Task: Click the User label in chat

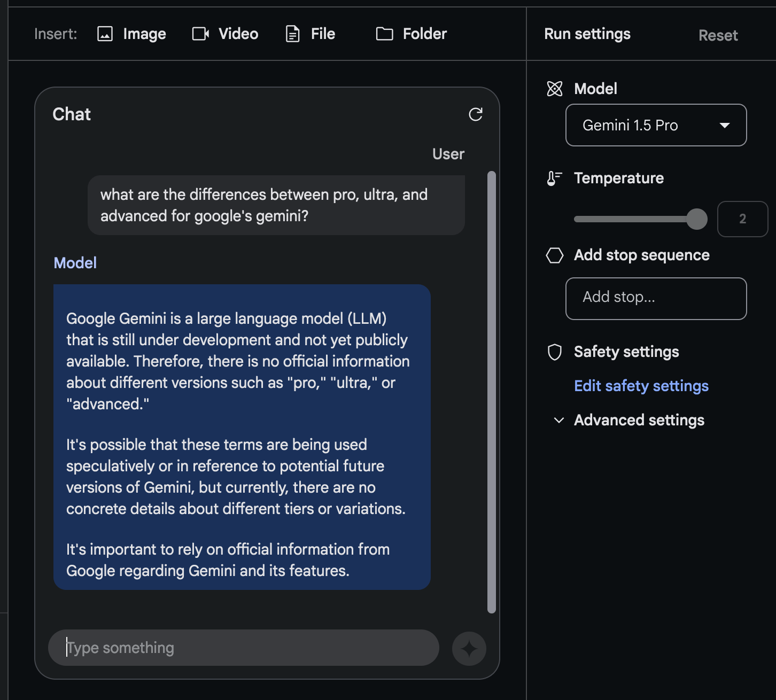Action: (x=448, y=154)
